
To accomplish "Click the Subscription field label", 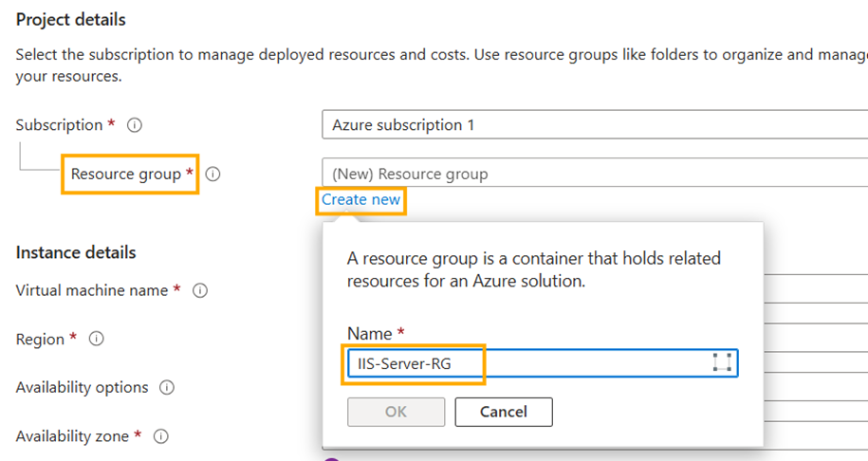I will (59, 125).
